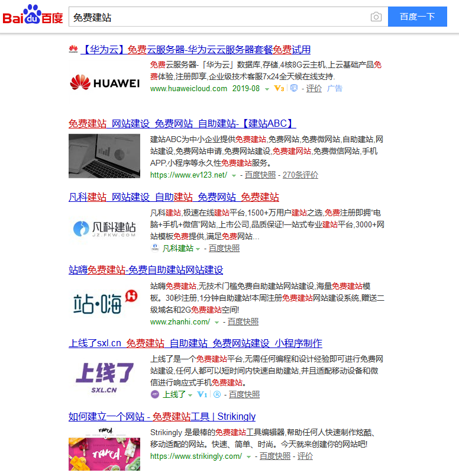Expand the dropdown arrow beside green 上线了
The width and height of the screenshot is (459, 476).
190,395
